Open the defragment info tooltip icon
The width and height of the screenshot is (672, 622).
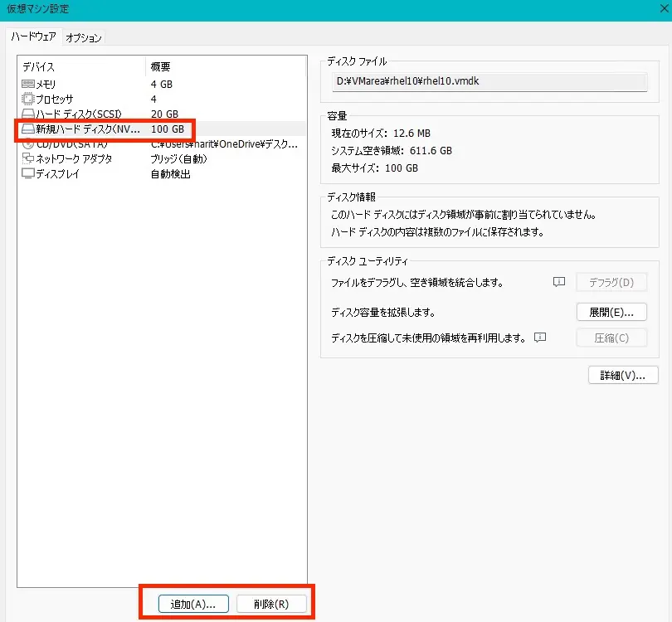(x=558, y=283)
